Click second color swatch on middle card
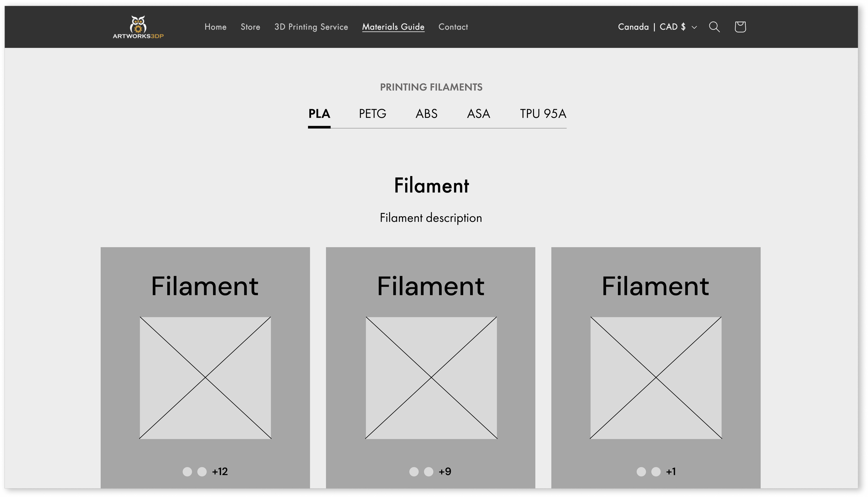 click(428, 472)
